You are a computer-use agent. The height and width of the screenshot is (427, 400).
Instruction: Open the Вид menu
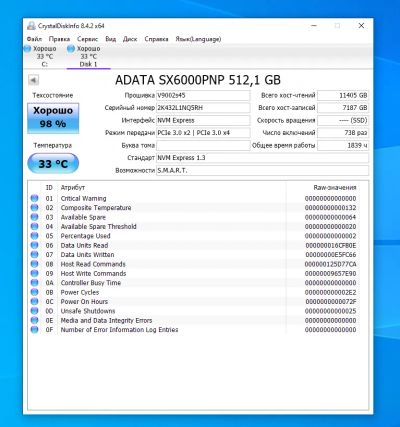click(x=111, y=39)
